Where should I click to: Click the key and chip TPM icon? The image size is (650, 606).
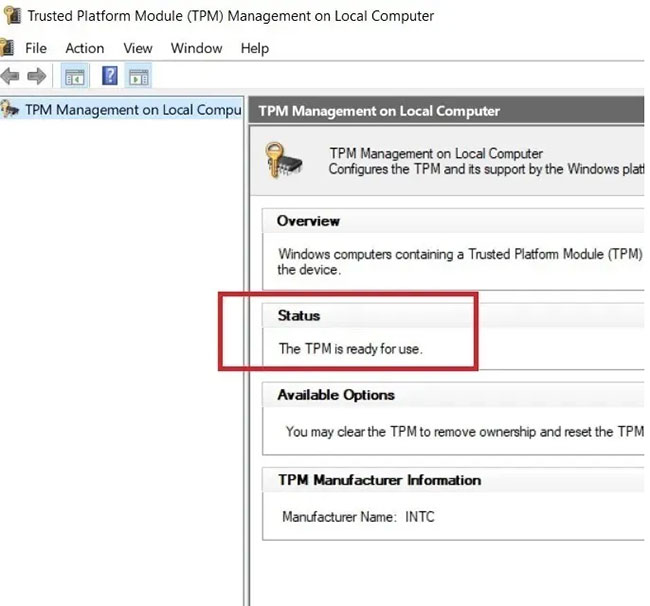pos(284,160)
